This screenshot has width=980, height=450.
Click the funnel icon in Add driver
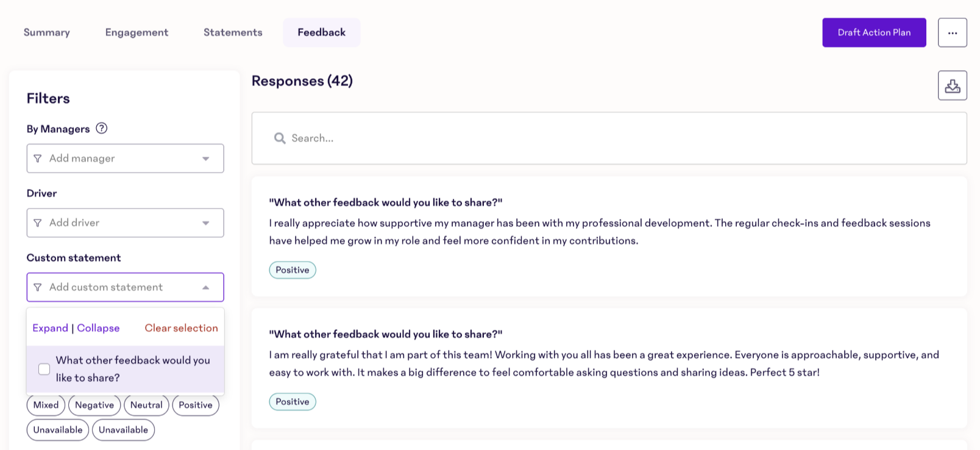click(38, 223)
